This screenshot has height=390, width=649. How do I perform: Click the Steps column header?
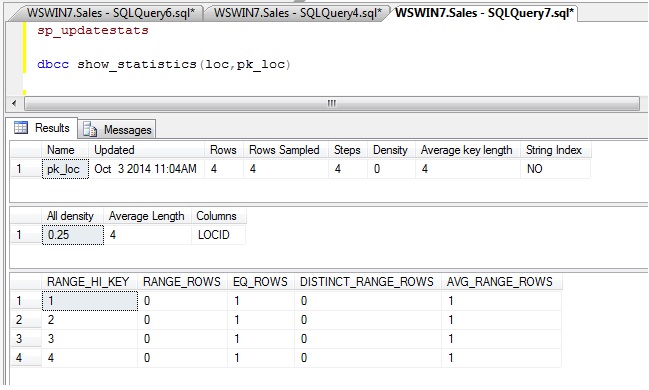coord(348,150)
